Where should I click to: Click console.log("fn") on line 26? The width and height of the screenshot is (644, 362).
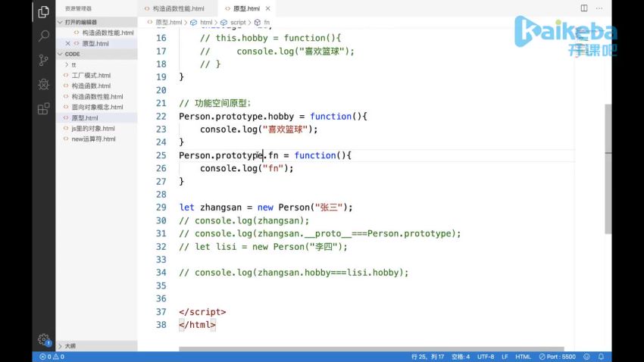coord(246,168)
